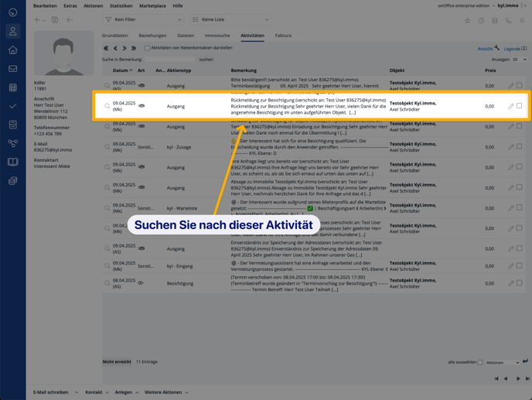Click the help question mark icon

click(481, 21)
